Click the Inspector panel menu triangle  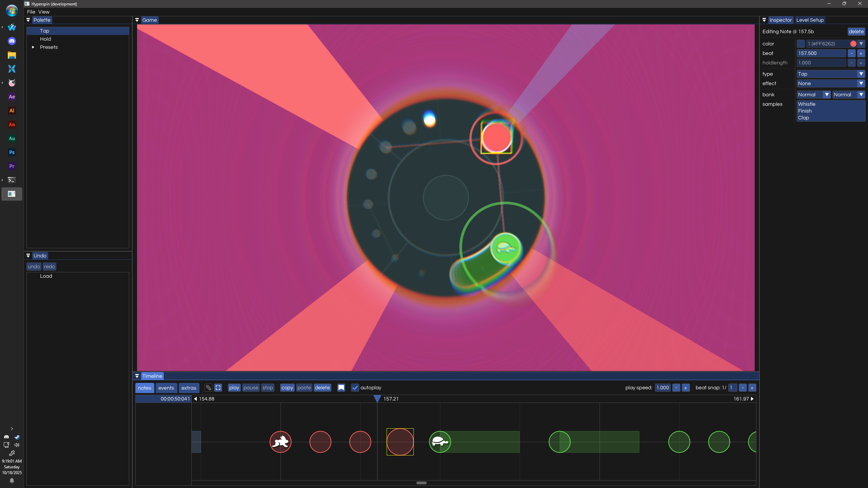[x=764, y=20]
